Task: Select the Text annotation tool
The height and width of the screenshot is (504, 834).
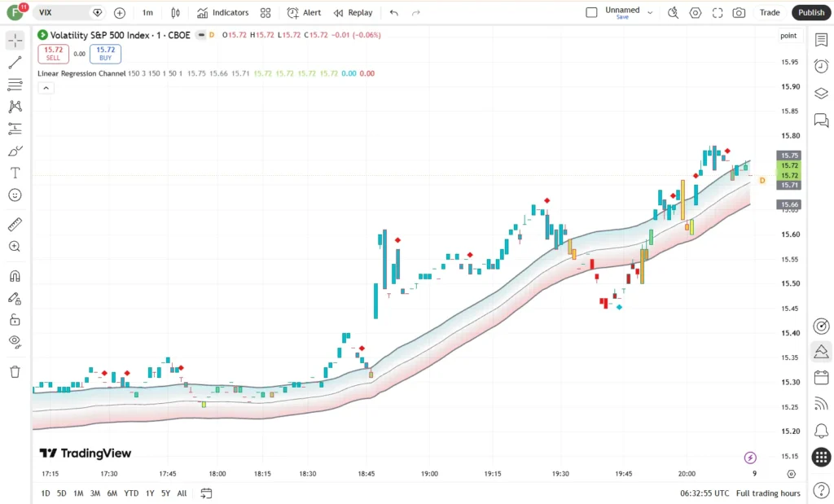Action: pyautogui.click(x=15, y=173)
